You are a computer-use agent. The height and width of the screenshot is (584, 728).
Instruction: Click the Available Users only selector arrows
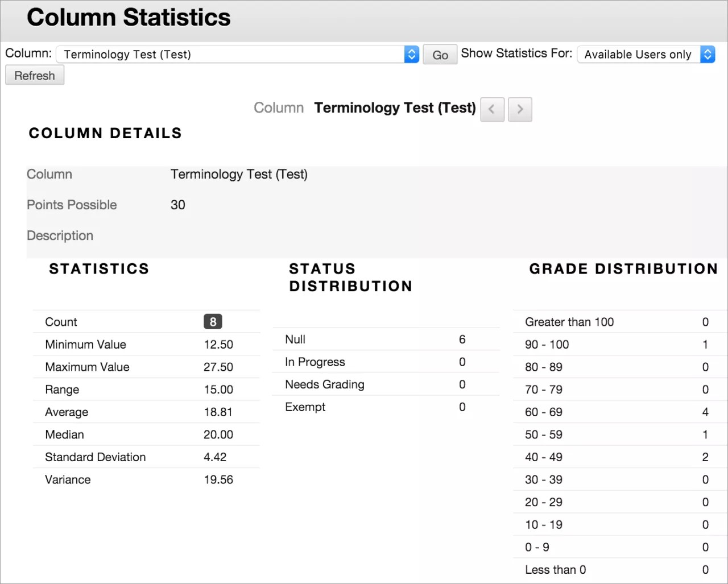(x=708, y=54)
